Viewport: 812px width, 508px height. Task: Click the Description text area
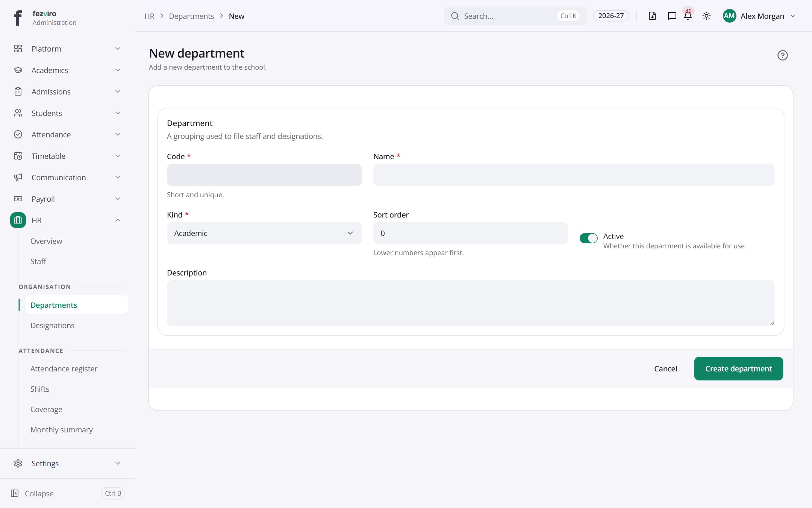(x=471, y=303)
